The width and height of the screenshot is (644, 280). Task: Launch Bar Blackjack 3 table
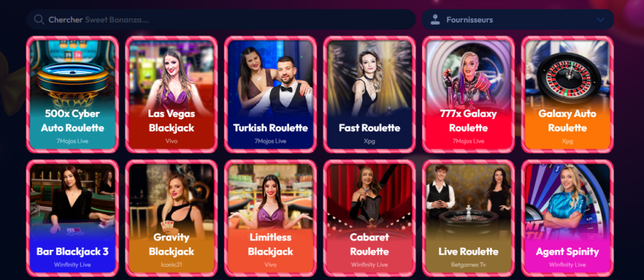pos(72,218)
